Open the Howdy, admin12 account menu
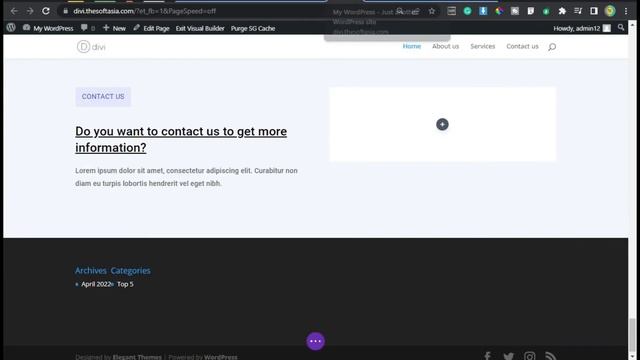640x360 pixels. (x=582, y=28)
